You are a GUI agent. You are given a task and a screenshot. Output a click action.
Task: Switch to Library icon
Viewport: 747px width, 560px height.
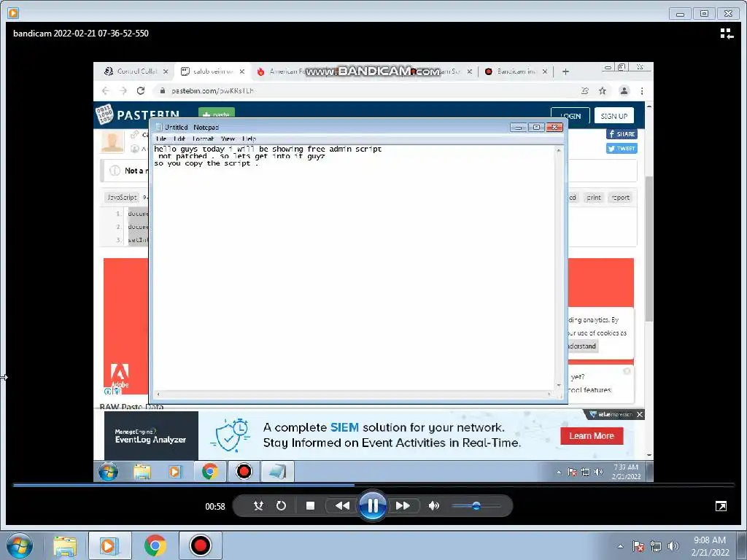[727, 34]
